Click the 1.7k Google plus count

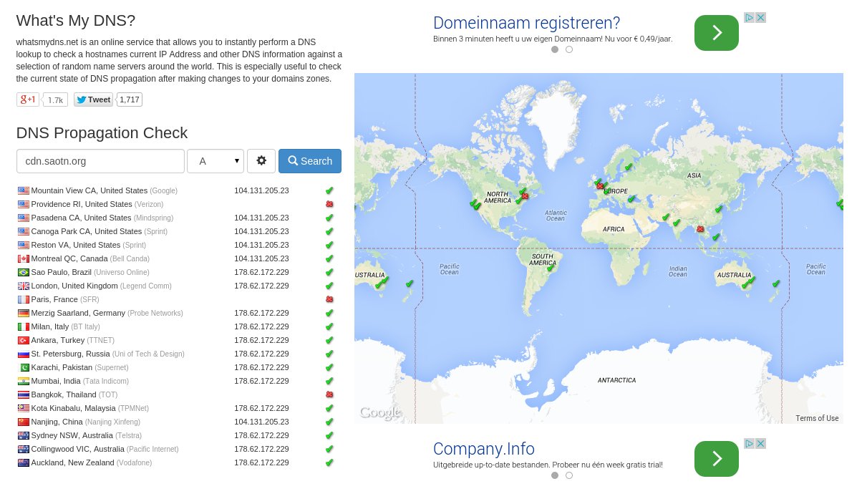coord(55,100)
